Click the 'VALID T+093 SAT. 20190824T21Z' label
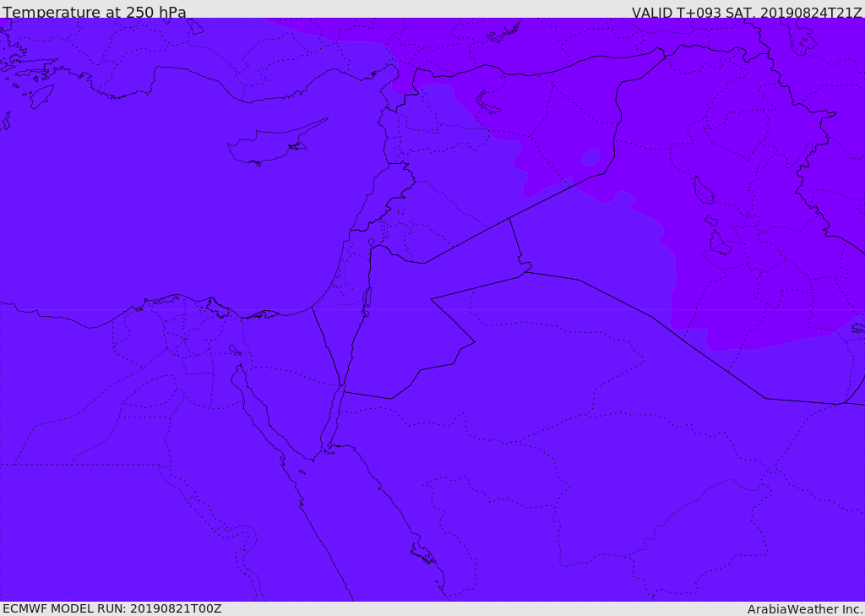865x616 pixels. tap(747, 12)
